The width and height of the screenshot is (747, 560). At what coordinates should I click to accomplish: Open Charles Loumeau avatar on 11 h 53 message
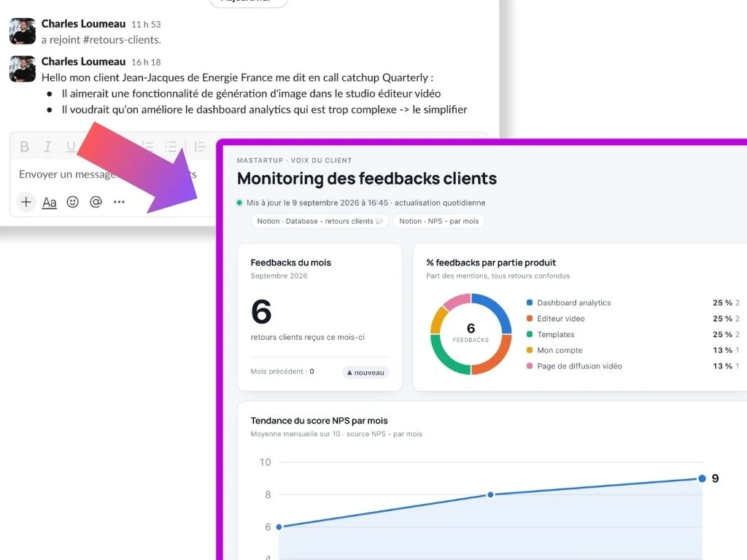pos(23,31)
